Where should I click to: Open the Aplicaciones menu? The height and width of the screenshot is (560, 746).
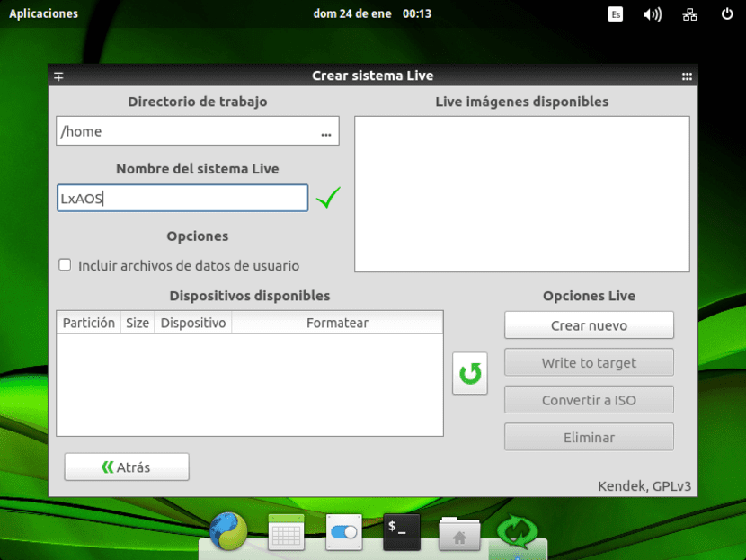click(43, 14)
